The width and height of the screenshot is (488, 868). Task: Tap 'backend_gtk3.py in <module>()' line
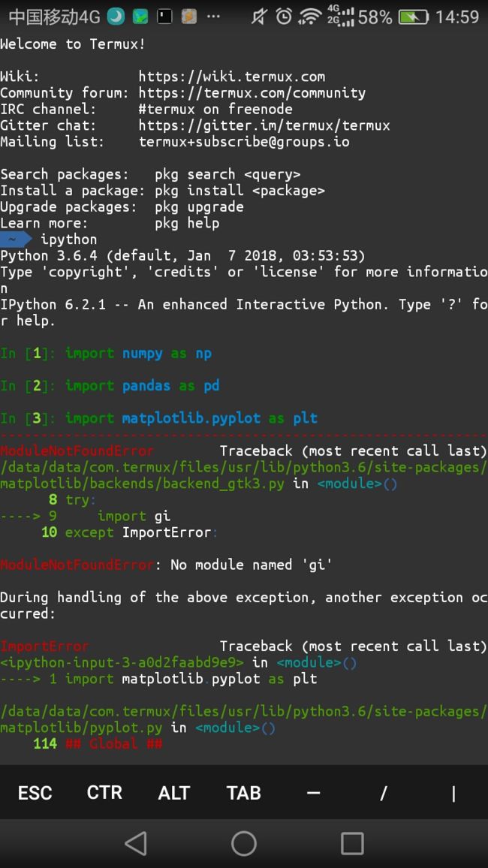pyautogui.click(x=199, y=484)
